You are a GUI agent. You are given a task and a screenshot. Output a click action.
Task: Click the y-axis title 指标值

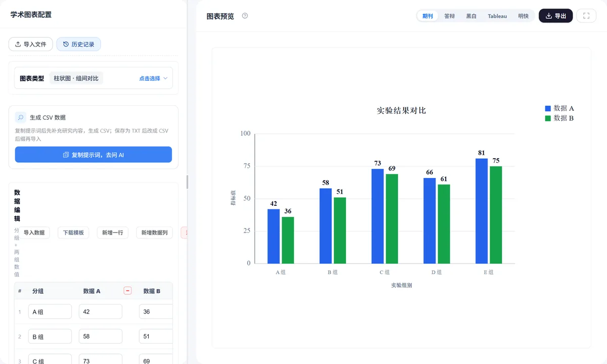[x=233, y=198]
